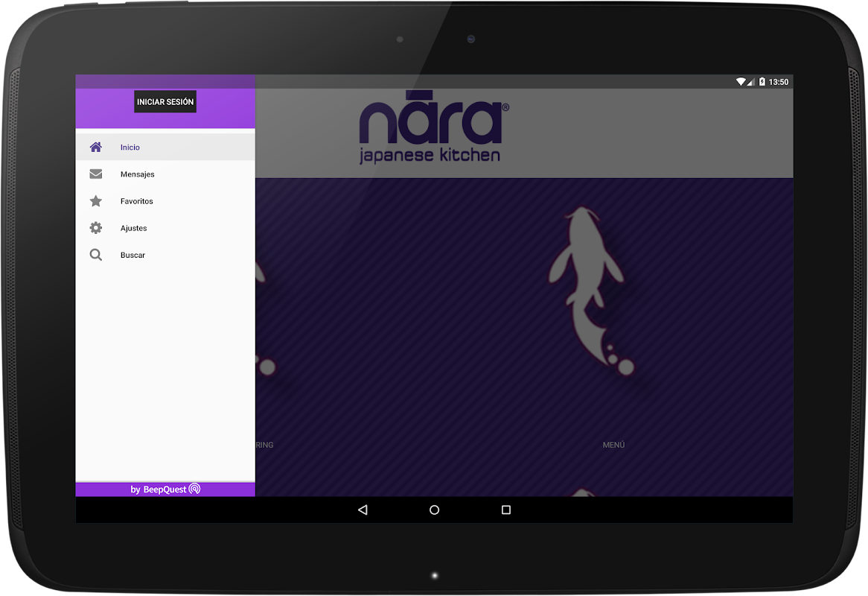The height and width of the screenshot is (596, 868).
Task: Select the Buscar menu item
Action: 165,255
